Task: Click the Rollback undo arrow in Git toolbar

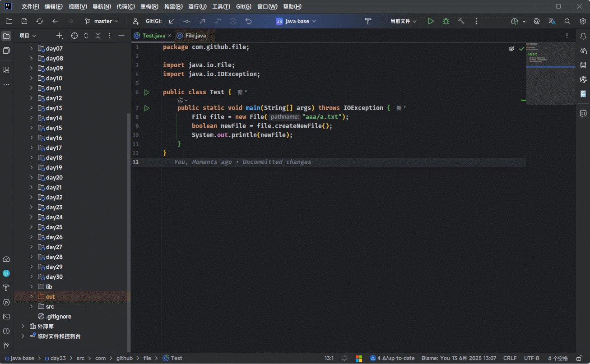Action: pos(248,21)
